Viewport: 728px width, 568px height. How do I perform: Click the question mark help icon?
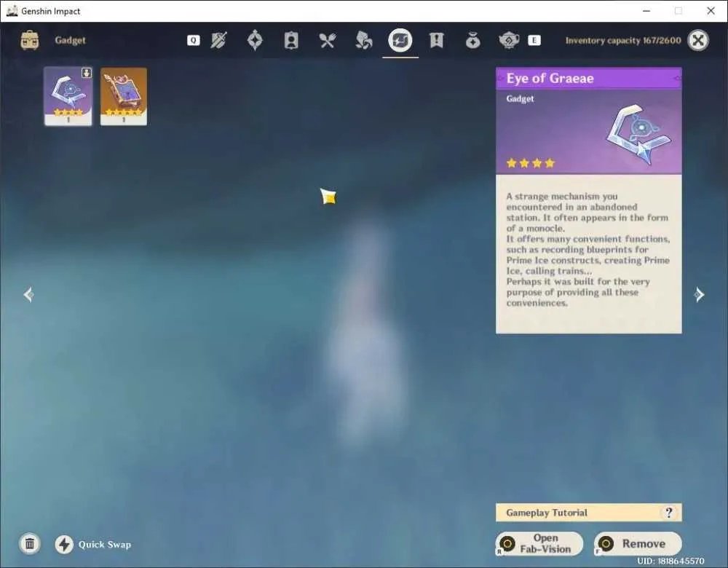point(668,513)
